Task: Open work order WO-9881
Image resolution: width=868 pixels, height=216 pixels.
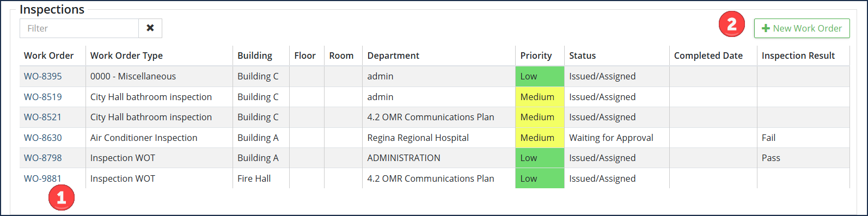Action: point(43,178)
